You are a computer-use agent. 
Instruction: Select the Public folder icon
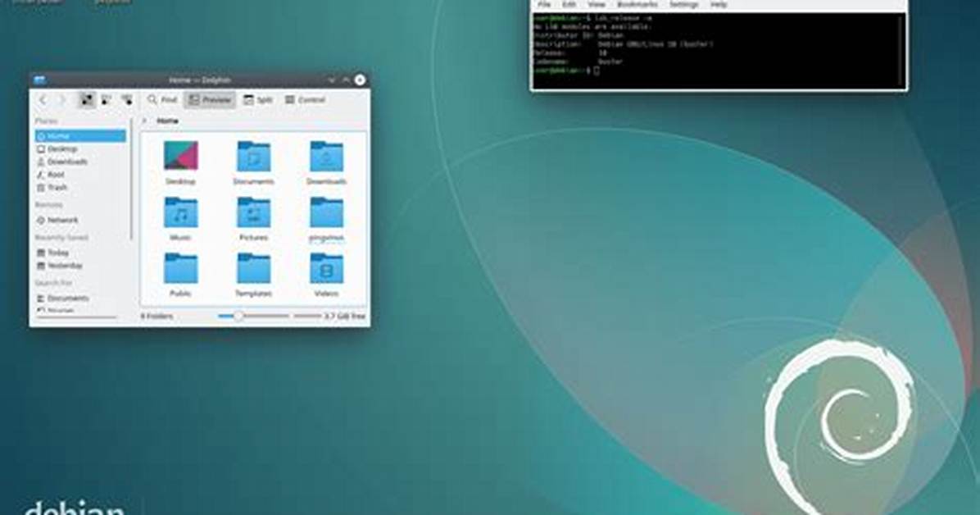(180, 268)
